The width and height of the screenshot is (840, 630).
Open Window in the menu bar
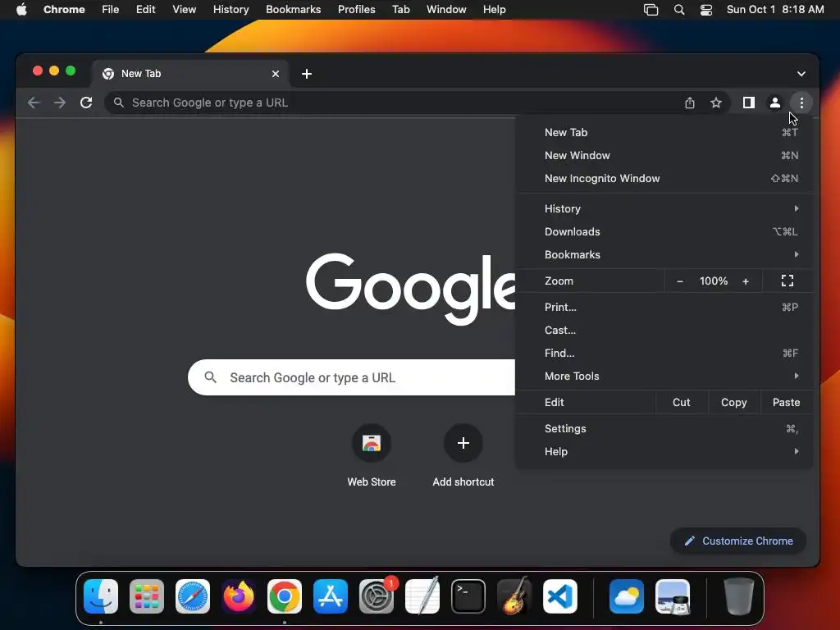click(x=446, y=10)
